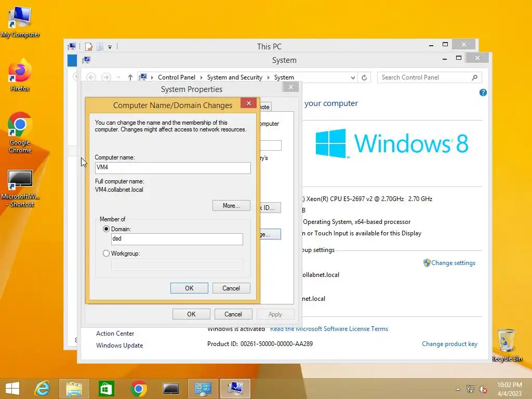
Task: Expand arrow after System and Security
Action: coord(268,78)
